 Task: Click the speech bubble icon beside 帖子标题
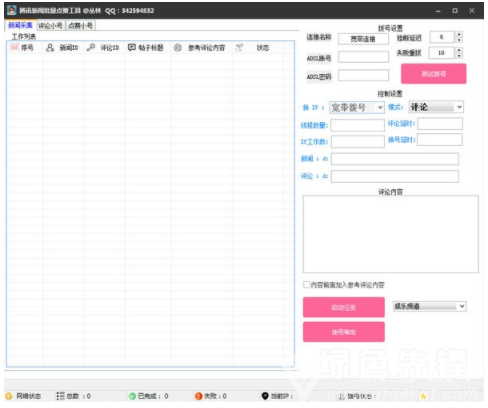[132, 47]
